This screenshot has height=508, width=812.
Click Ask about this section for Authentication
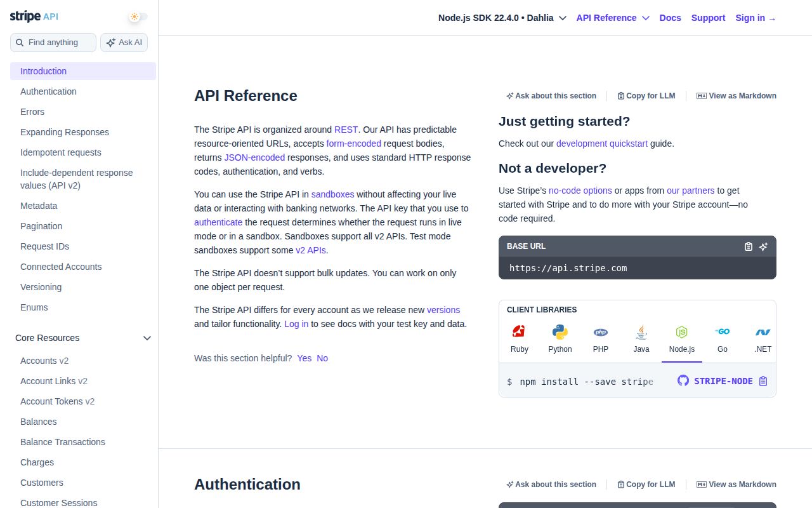tap(551, 485)
